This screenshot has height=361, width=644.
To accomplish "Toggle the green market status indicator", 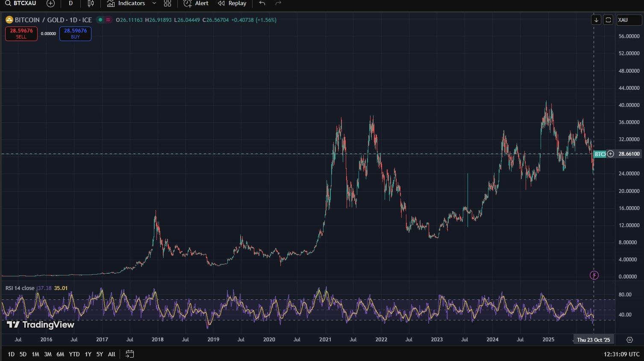I will tap(100, 20).
